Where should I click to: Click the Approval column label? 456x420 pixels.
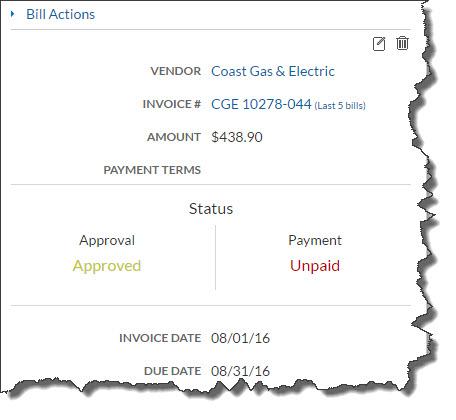(x=107, y=240)
